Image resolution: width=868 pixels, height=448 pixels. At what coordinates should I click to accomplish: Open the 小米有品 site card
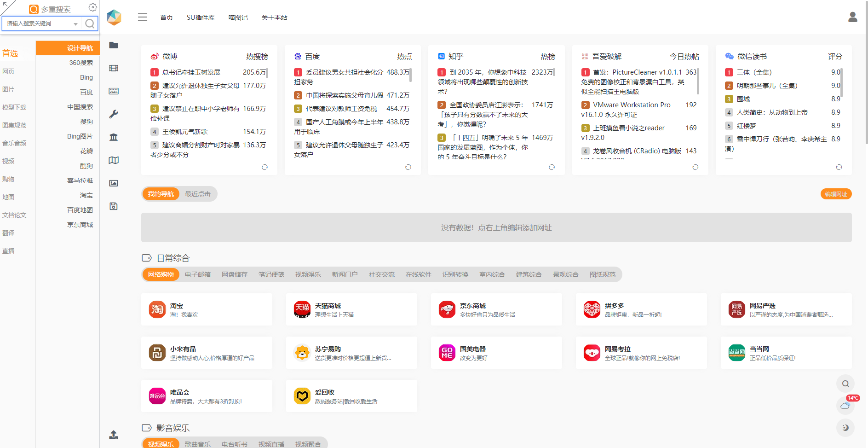(207, 353)
